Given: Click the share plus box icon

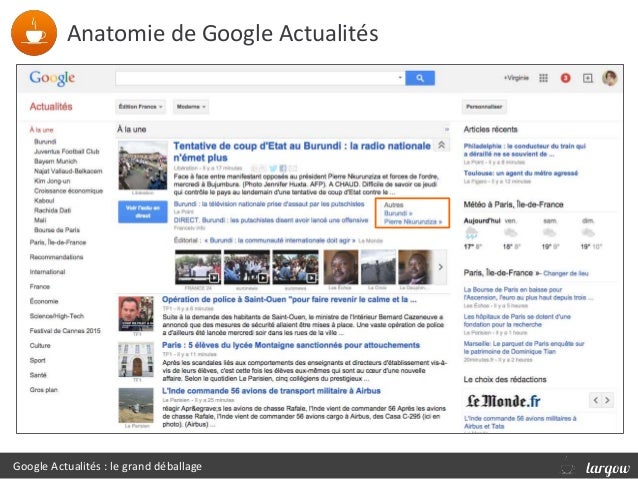Looking at the screenshot, I should pyautogui.click(x=588, y=78).
